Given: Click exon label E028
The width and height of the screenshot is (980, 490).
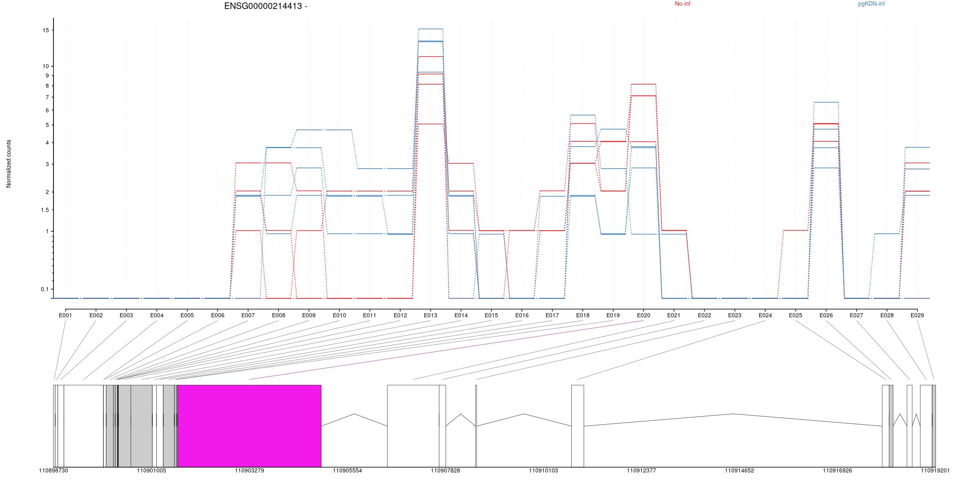Looking at the screenshot, I should 887,315.
